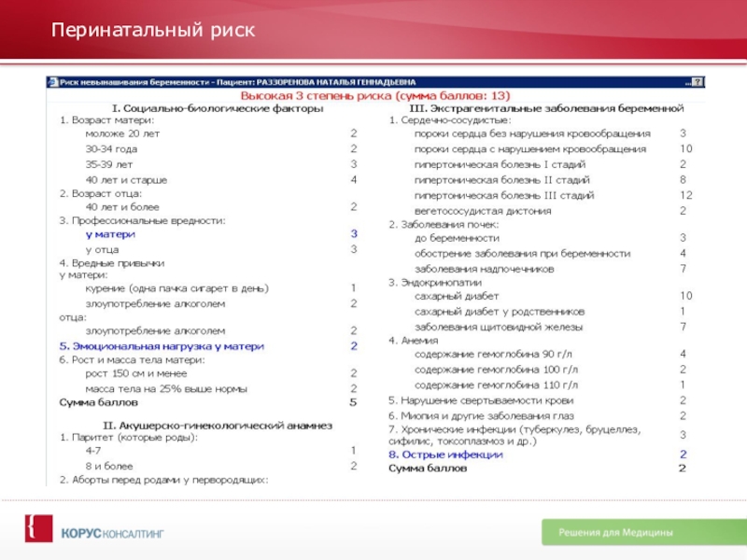Select 'масса тела на 25% выше нормы'
This screenshot has width=747, height=560.
166,389
